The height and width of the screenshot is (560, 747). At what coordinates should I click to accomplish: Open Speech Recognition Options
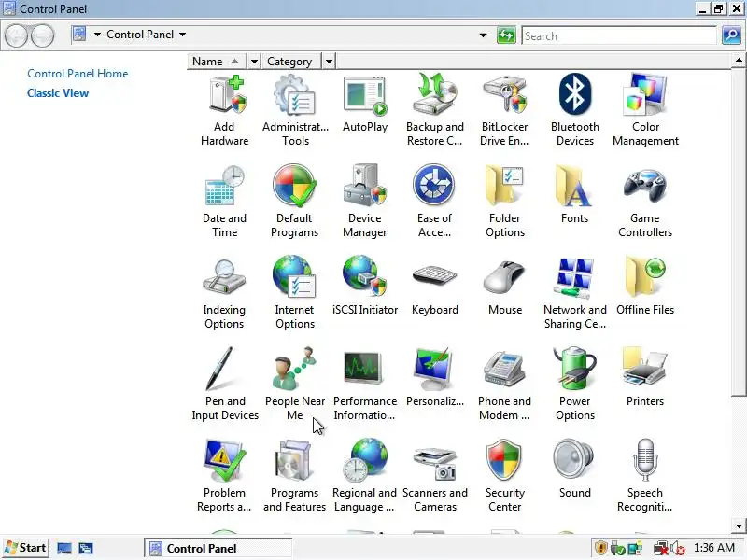point(644,476)
